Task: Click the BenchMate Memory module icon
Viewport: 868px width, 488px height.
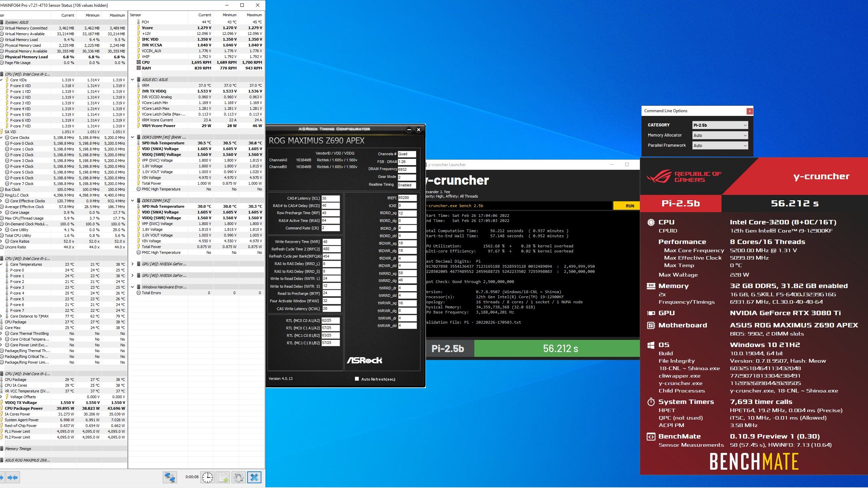Action: tap(651, 286)
